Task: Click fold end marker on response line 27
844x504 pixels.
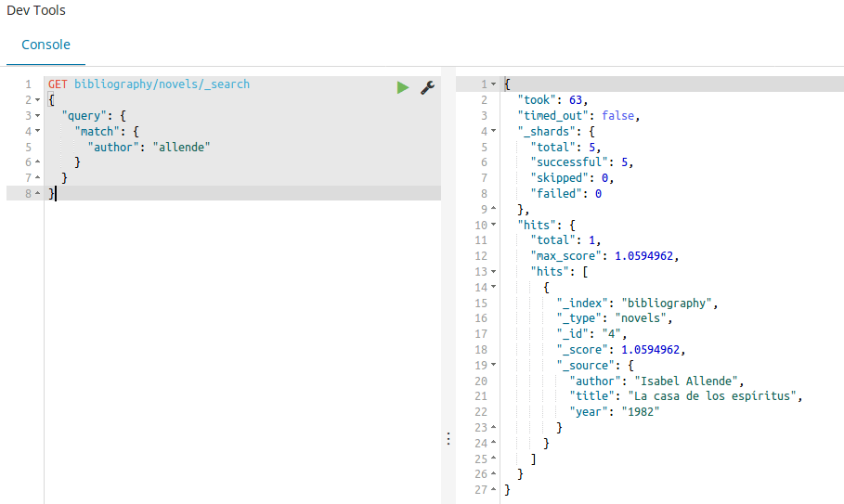Action: pos(493,489)
